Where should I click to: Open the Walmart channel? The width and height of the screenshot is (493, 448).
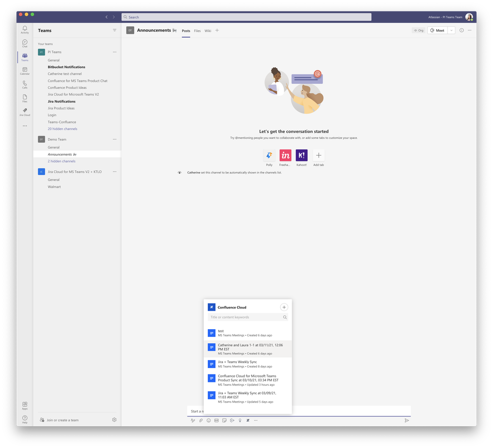tap(54, 187)
